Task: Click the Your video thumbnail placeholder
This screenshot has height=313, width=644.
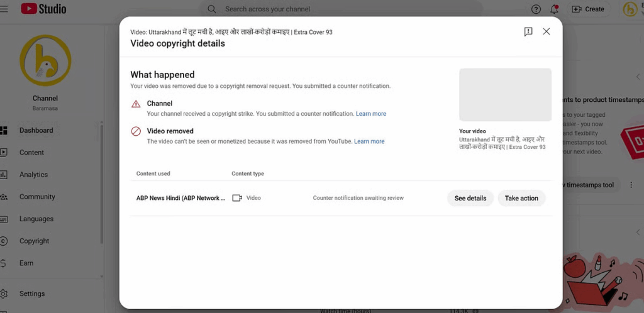Action: (x=505, y=95)
